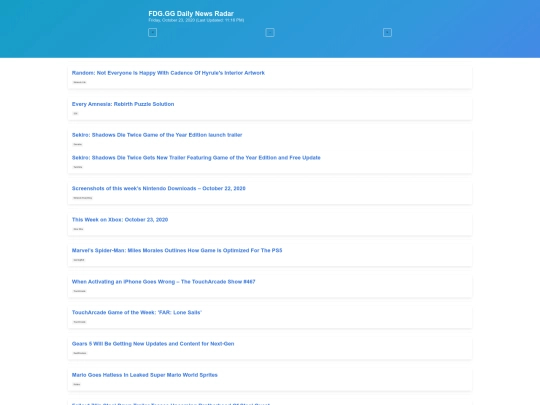Click source tag under This Week on Xbox headline
The height and width of the screenshot is (405, 540).
78,229
